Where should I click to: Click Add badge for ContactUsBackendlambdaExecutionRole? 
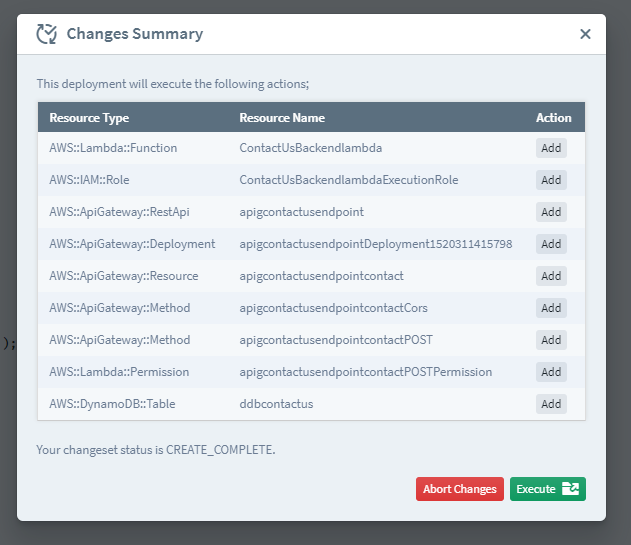(551, 180)
